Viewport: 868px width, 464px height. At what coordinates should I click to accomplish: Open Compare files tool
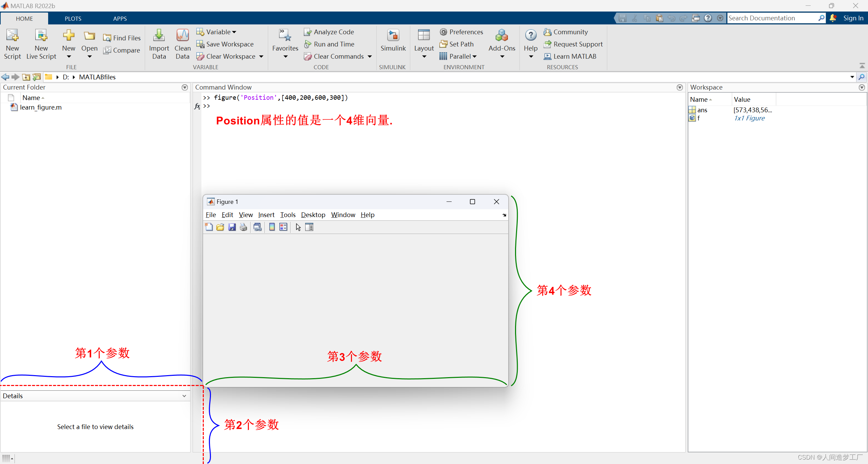121,50
